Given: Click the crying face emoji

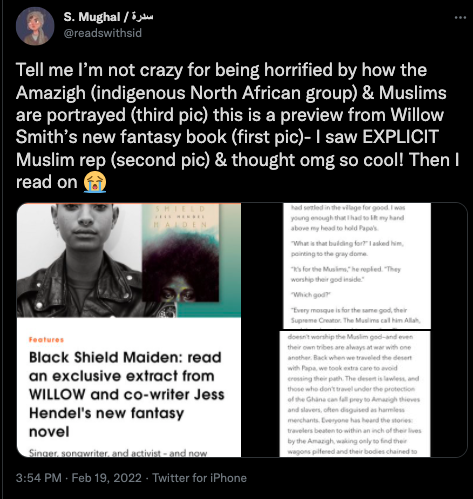Looking at the screenshot, I should coord(95,182).
